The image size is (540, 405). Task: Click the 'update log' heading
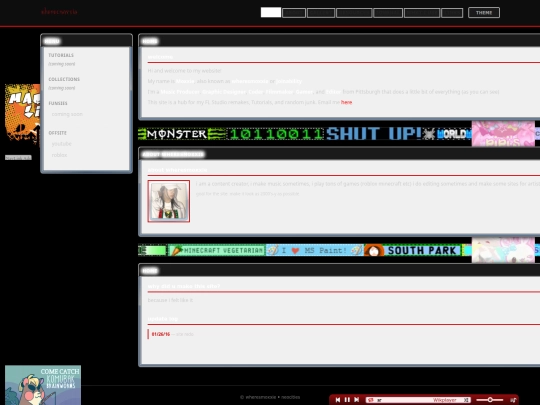tap(163, 319)
